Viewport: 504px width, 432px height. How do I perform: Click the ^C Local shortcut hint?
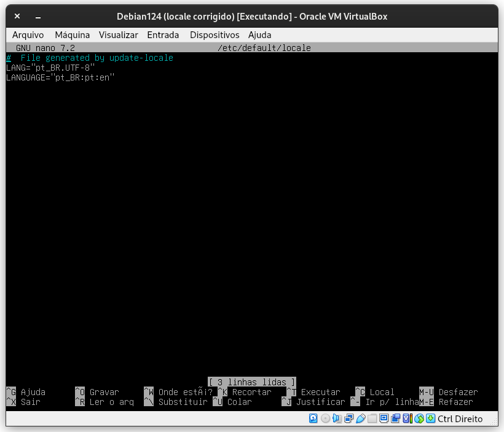point(375,392)
